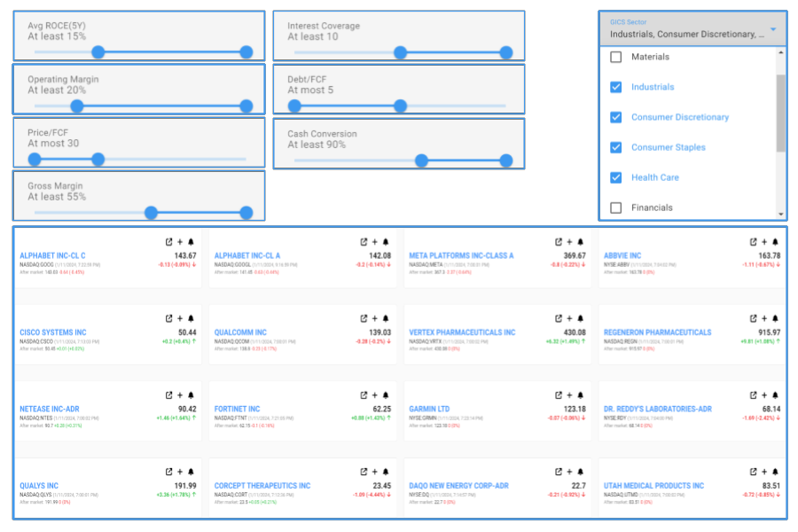This screenshot has width=798, height=532.
Task: Click Meta Platforms price value 369.67
Action: 575,255
